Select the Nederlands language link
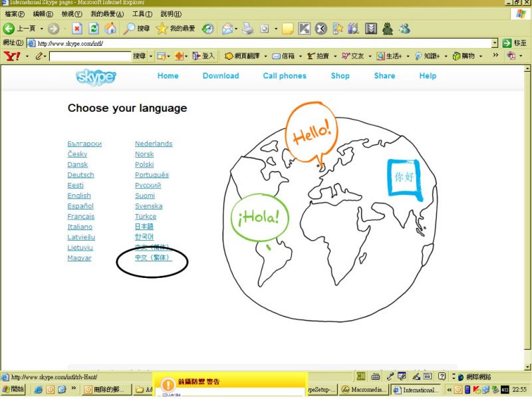This screenshot has height=399, width=532. 154,144
